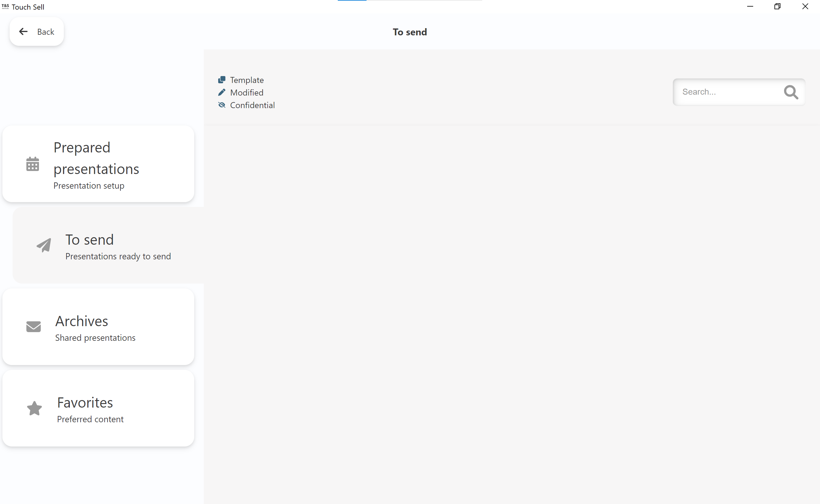Viewport: 820px width, 504px height.
Task: Click the To send page heading
Action: pyautogui.click(x=410, y=32)
